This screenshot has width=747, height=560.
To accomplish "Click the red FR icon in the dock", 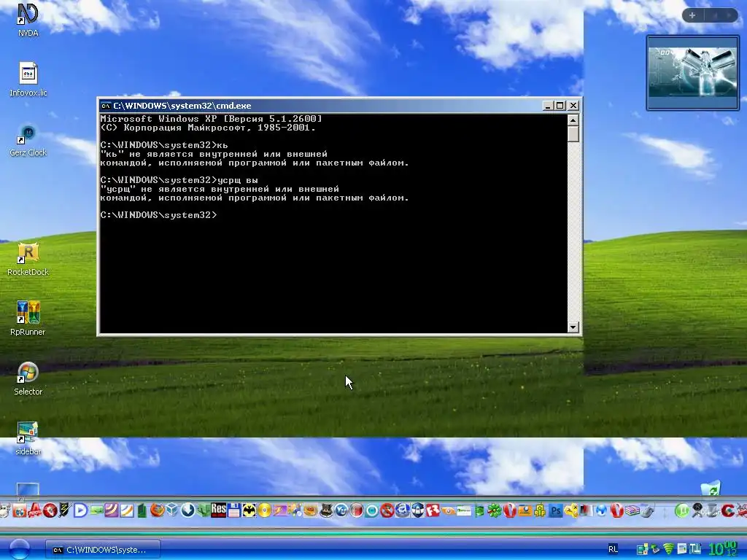I will tap(433, 510).
